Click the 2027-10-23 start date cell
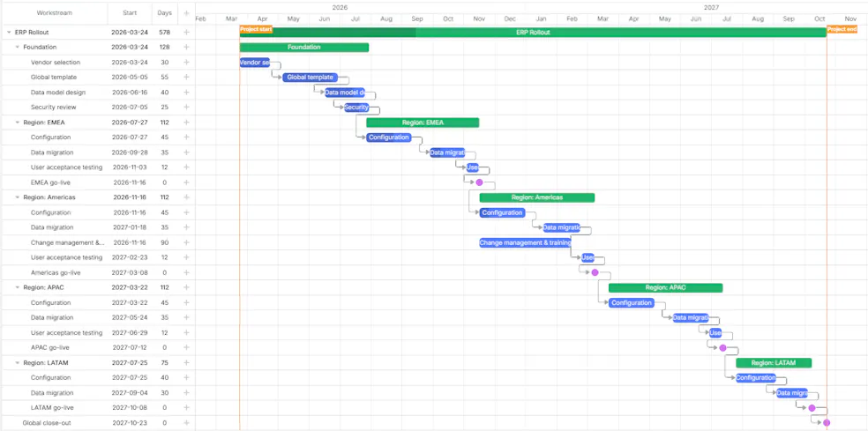 [130, 423]
